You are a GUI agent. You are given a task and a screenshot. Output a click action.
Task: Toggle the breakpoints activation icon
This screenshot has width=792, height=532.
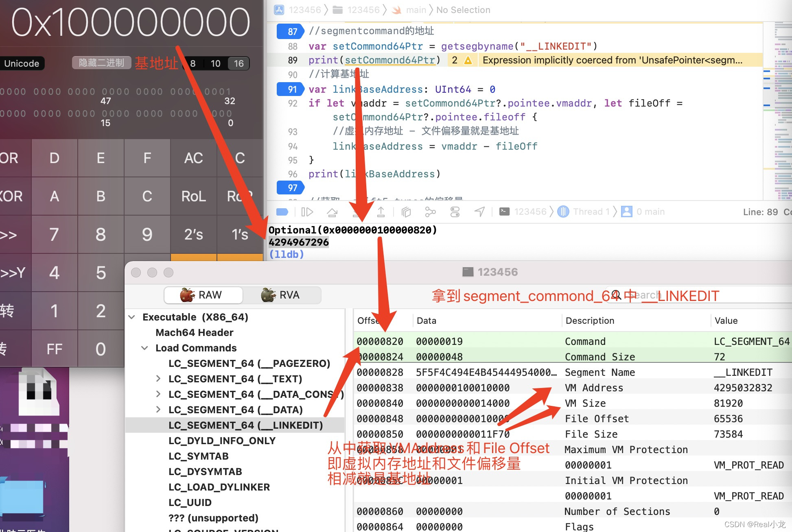tap(282, 212)
